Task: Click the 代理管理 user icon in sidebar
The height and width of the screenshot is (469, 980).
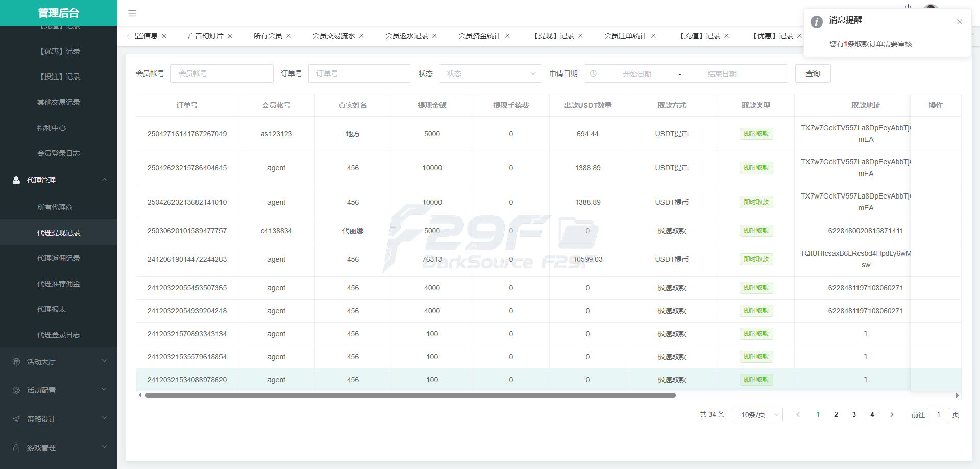Action: (16, 180)
